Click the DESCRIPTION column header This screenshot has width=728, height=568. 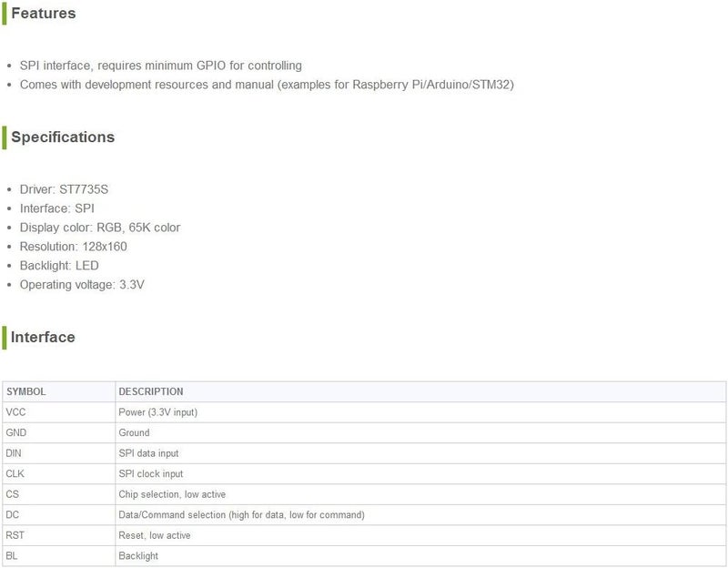click(151, 391)
